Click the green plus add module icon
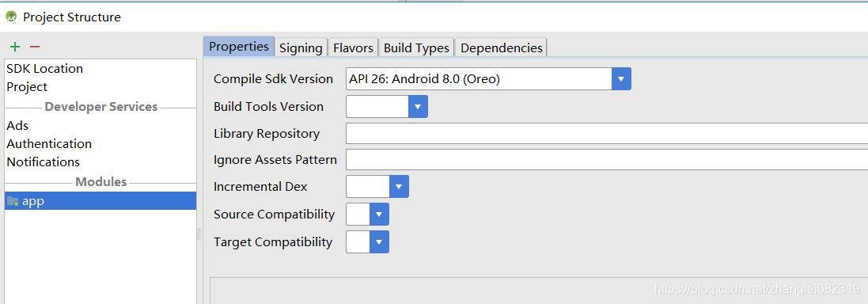 click(x=15, y=47)
